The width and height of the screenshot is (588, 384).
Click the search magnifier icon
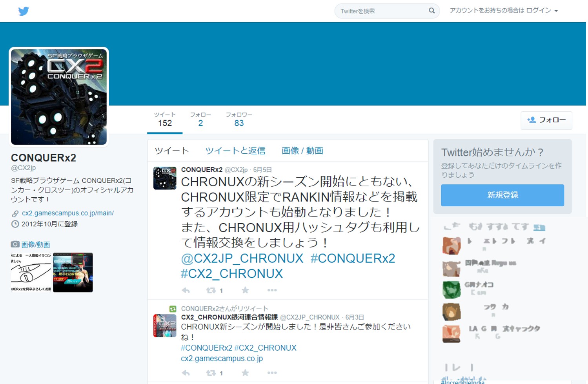(431, 11)
